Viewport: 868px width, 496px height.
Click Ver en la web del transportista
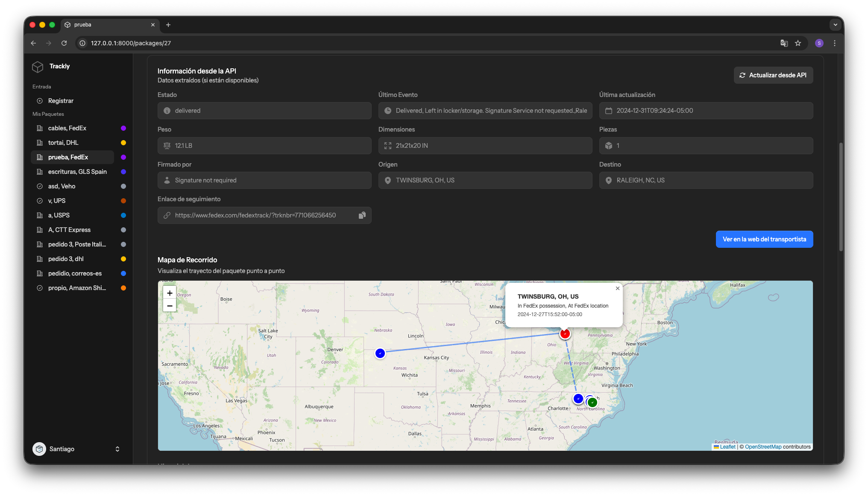tap(764, 239)
